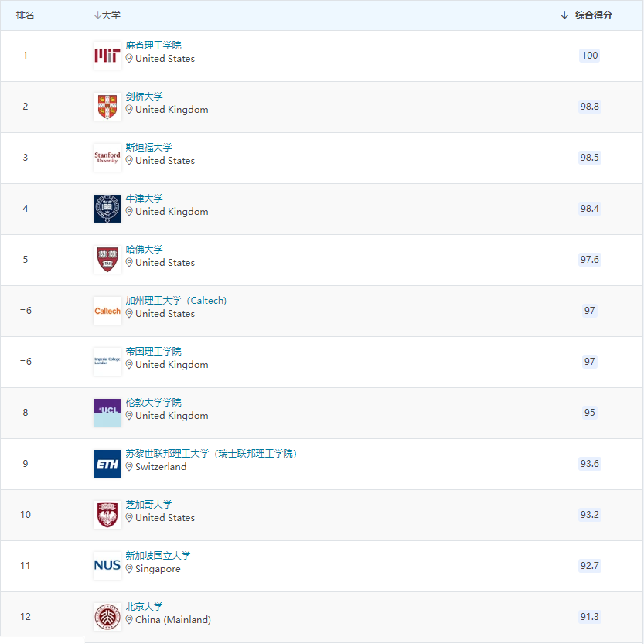Open the 麻省理工学院 link
The width and height of the screenshot is (644, 644).
pyautogui.click(x=153, y=46)
